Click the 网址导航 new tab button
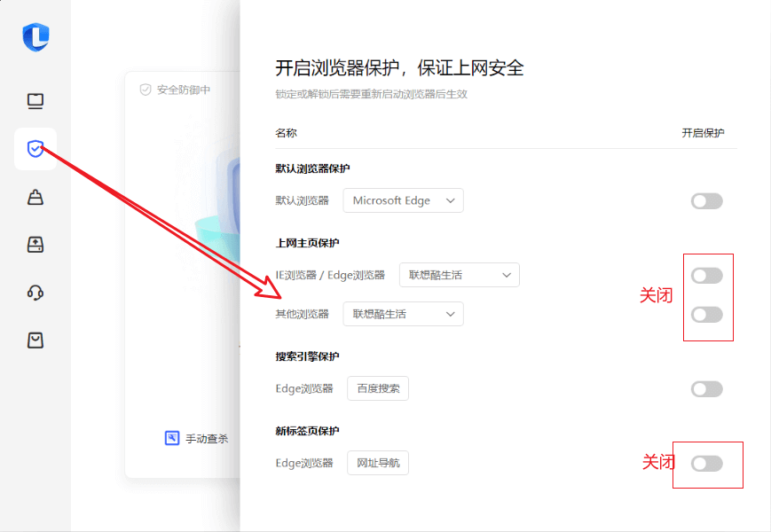Image resolution: width=771 pixels, height=532 pixels. coord(378,463)
